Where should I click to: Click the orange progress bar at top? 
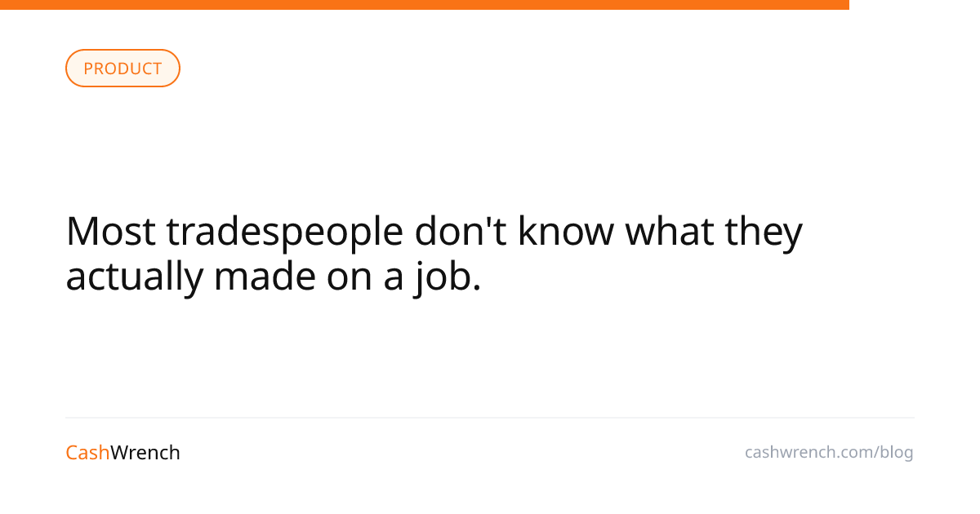[x=425, y=4]
